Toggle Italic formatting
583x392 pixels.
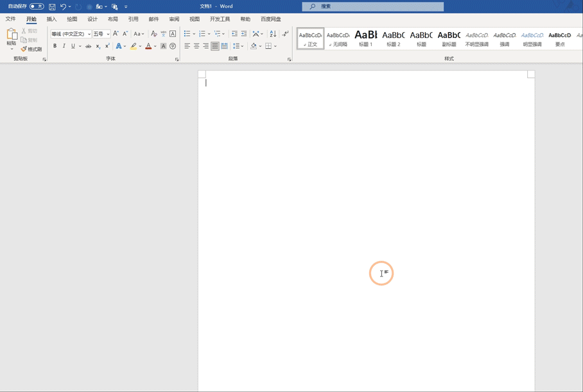pos(64,46)
